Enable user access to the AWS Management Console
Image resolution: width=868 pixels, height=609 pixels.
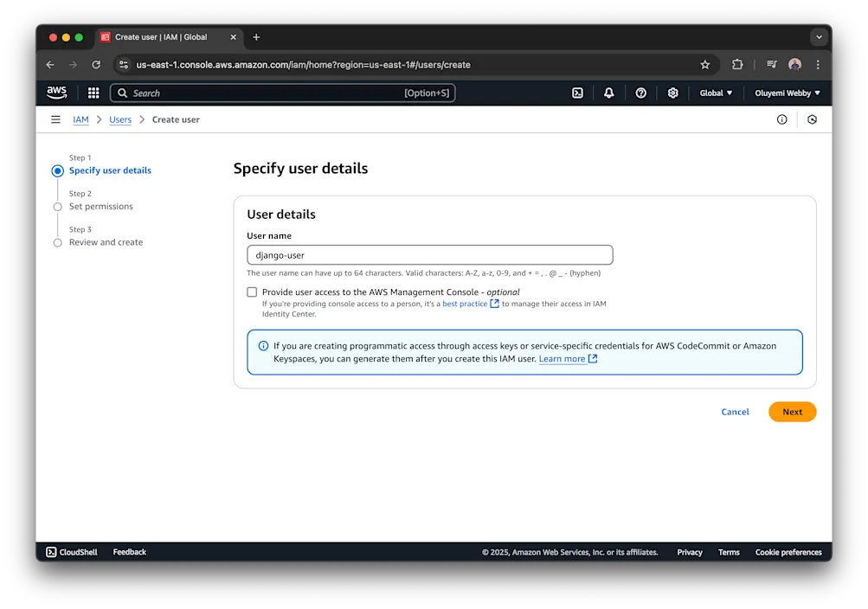pos(252,292)
